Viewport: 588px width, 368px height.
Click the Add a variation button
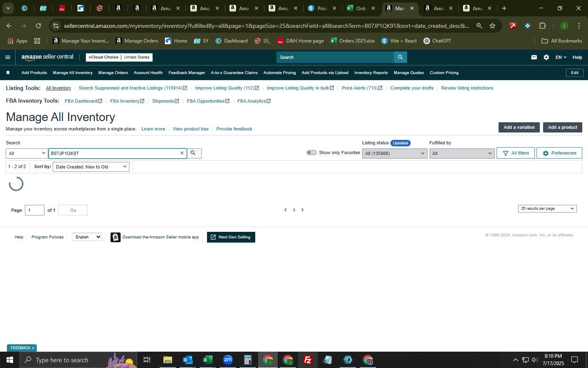tap(519, 128)
